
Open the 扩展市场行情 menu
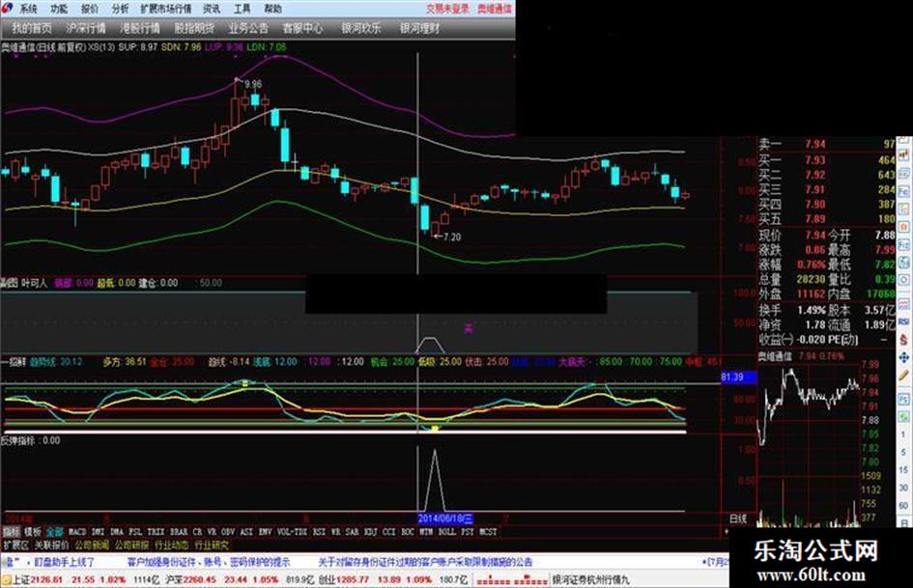(x=166, y=9)
